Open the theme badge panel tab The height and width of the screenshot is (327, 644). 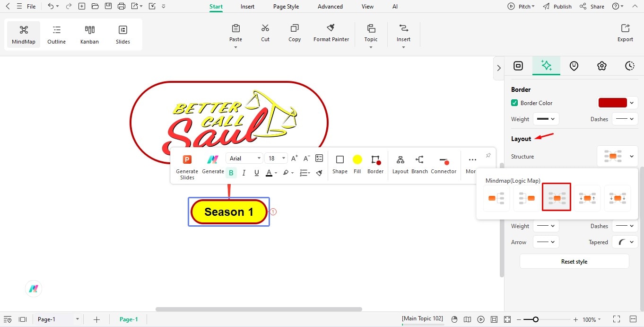click(602, 66)
